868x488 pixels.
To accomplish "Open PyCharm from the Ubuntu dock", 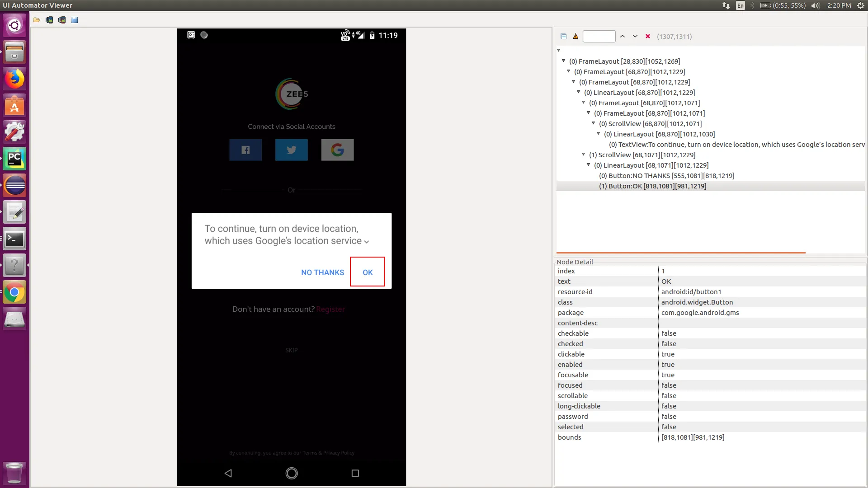I will coord(14,159).
